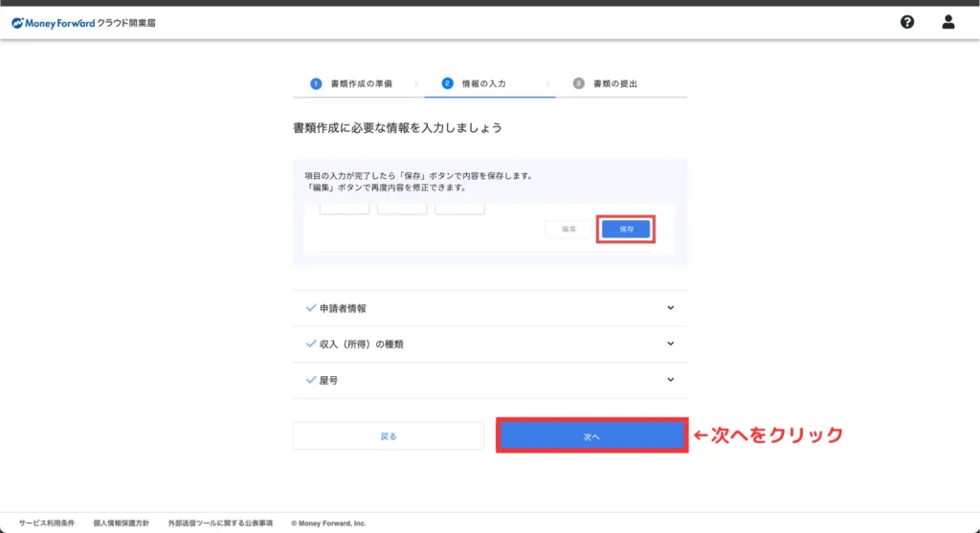980x533 pixels.
Task: Click the checkmark icon beside 屋号
Action: pos(310,380)
